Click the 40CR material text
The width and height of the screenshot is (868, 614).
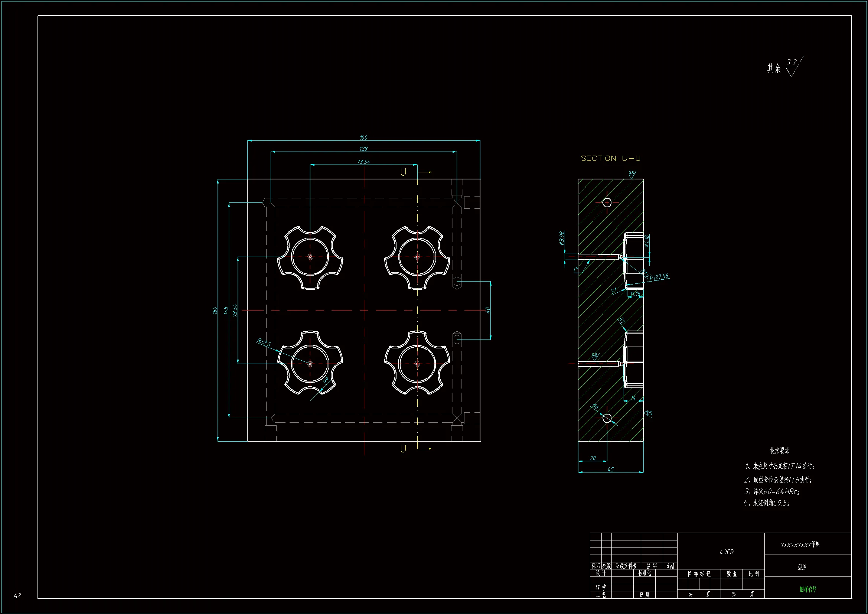727,552
